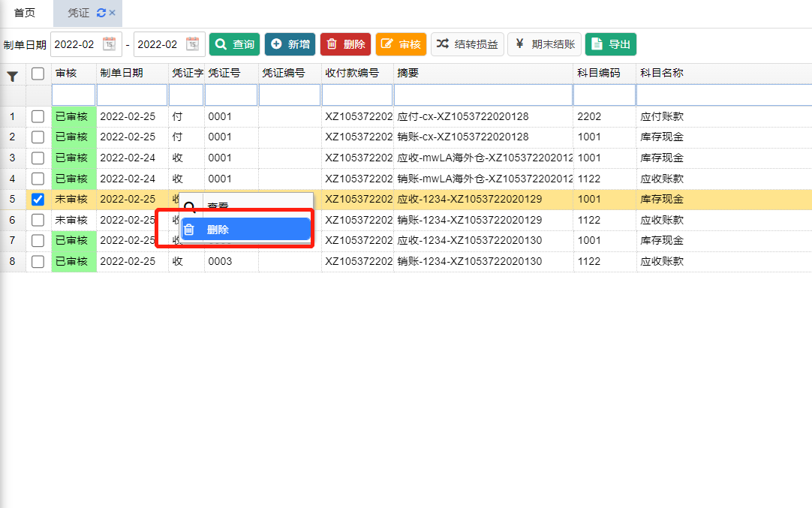Sort by the 科目编码 column header
This screenshot has width=812, height=508.
(598, 73)
